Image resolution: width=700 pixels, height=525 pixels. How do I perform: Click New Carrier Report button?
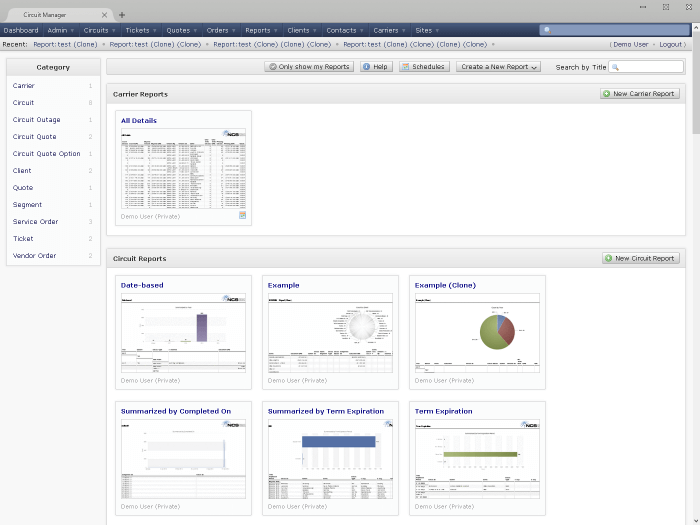point(640,94)
